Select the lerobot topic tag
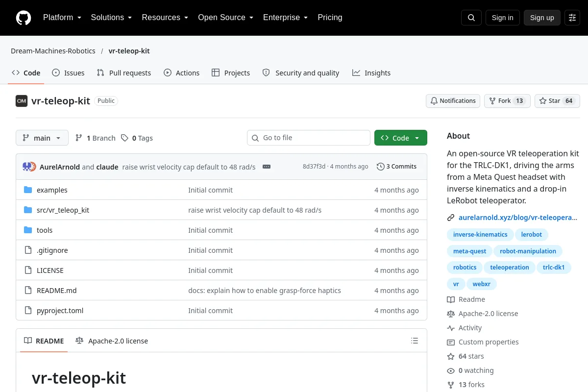The image size is (588, 392). click(532, 234)
